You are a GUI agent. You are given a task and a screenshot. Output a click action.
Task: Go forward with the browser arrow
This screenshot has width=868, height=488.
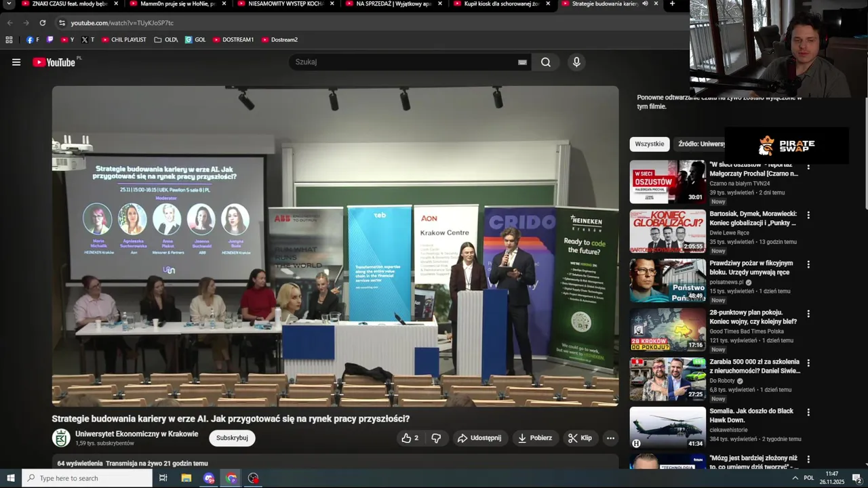pyautogui.click(x=26, y=23)
